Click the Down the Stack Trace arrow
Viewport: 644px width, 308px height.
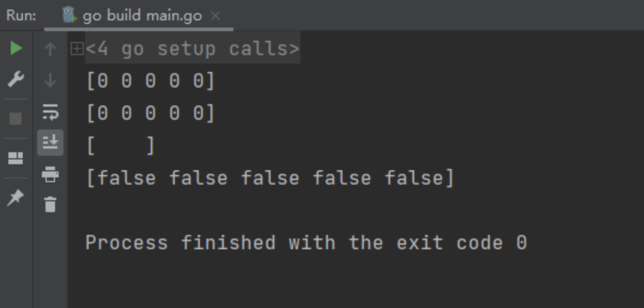point(50,80)
